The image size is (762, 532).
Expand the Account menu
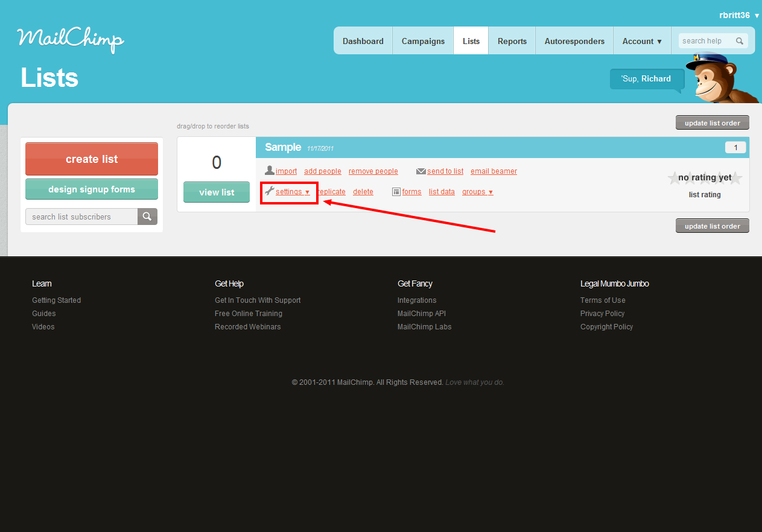642,41
